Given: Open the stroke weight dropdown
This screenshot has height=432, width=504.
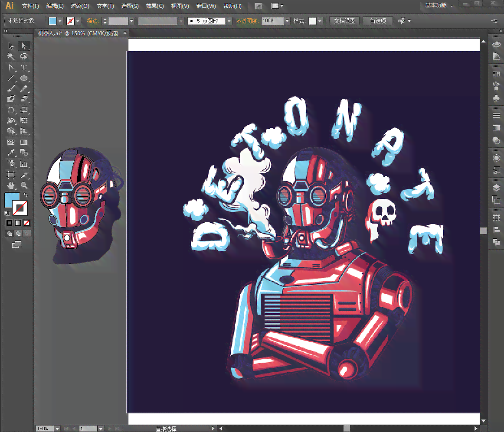Looking at the screenshot, I should tap(131, 21).
